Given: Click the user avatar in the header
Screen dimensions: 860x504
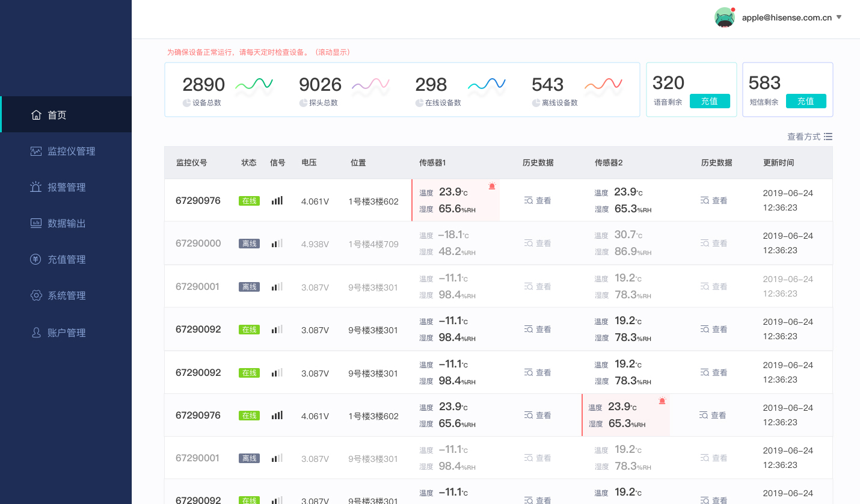Looking at the screenshot, I should point(725,17).
